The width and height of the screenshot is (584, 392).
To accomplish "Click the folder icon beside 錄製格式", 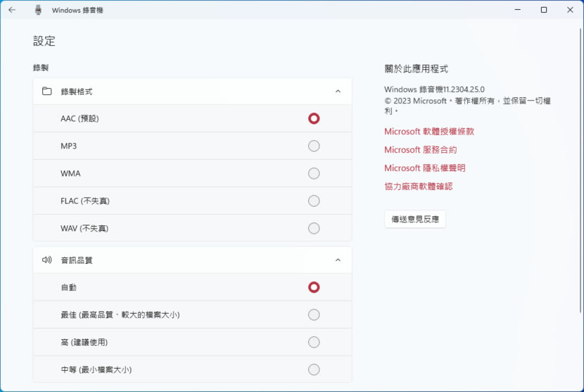I will (x=47, y=91).
